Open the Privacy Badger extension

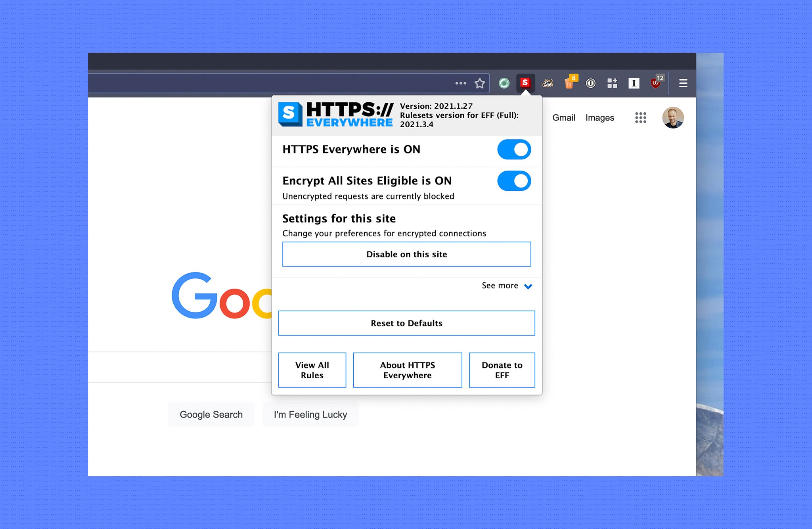pos(548,83)
